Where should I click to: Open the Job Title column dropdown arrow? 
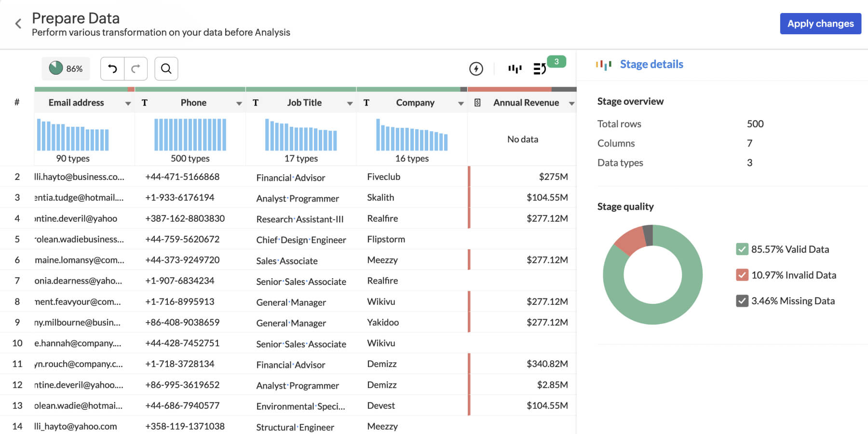pos(350,103)
